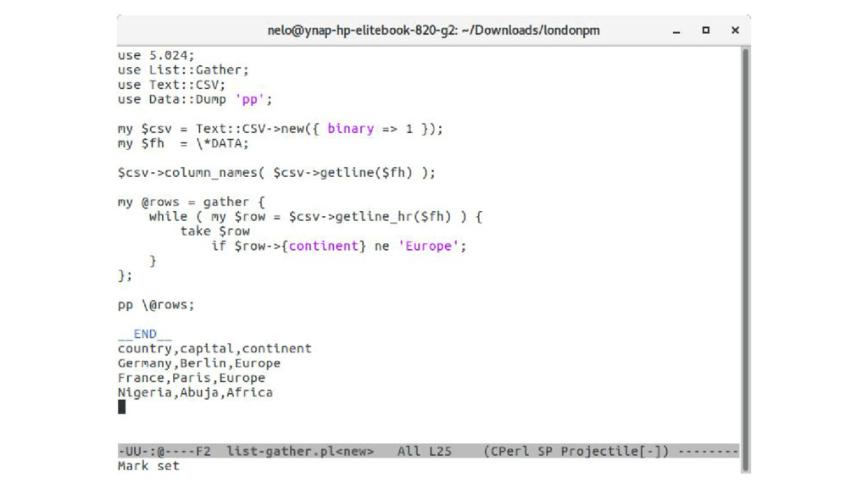Click the 'binary' keyword in Text::CSV->new
The width and height of the screenshot is (868, 488).
click(x=350, y=129)
